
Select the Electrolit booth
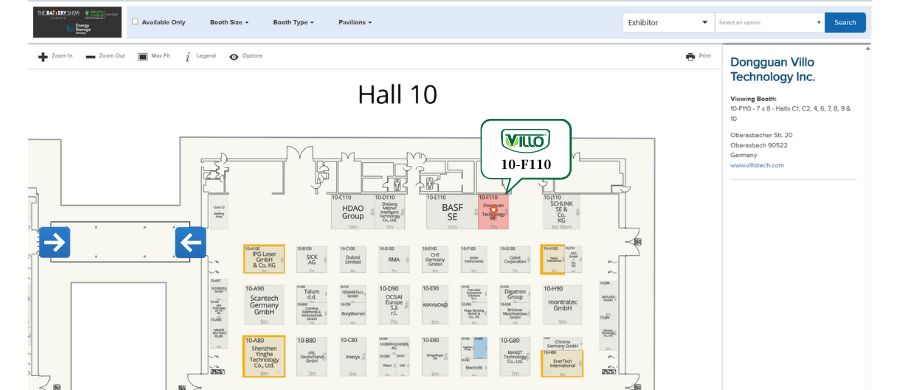point(474,368)
